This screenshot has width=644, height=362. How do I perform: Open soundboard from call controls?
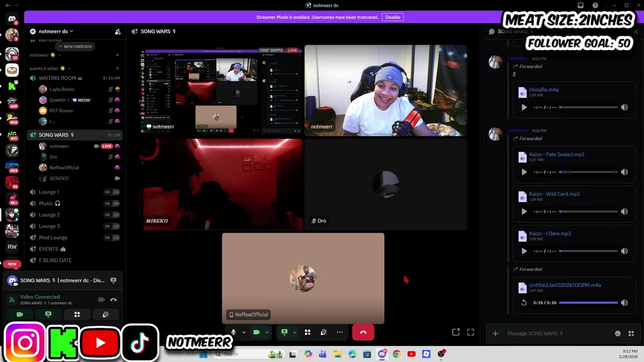[324, 332]
